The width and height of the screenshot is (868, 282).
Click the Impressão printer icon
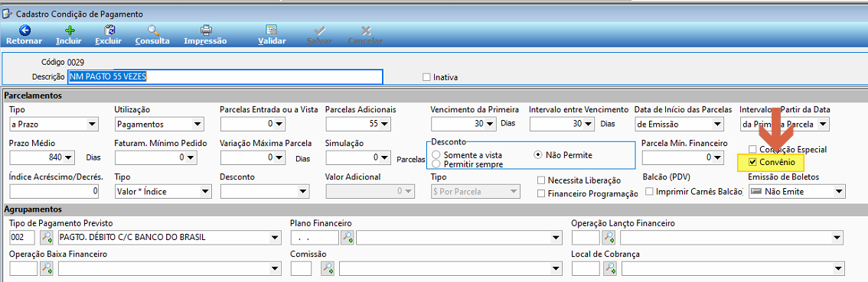pyautogui.click(x=205, y=31)
